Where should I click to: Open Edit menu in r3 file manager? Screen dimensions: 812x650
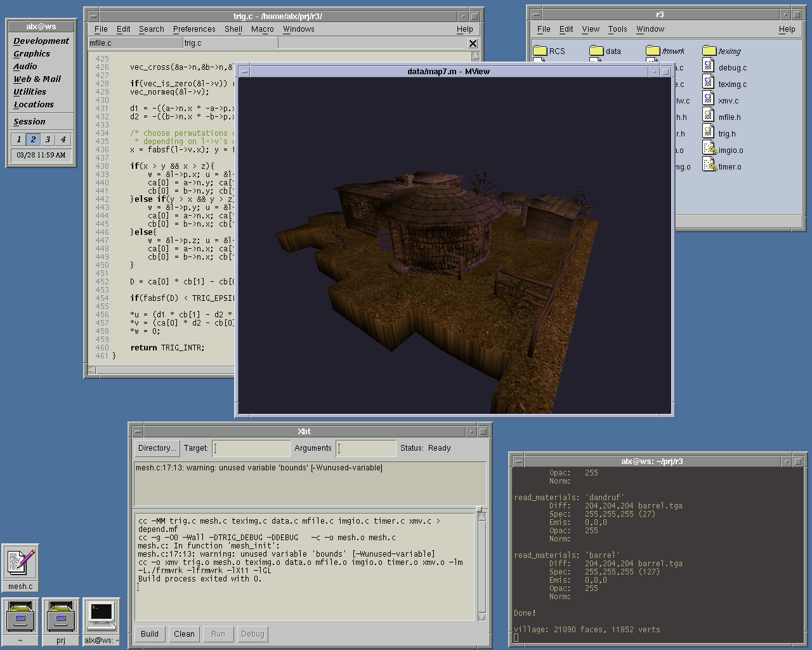point(566,29)
